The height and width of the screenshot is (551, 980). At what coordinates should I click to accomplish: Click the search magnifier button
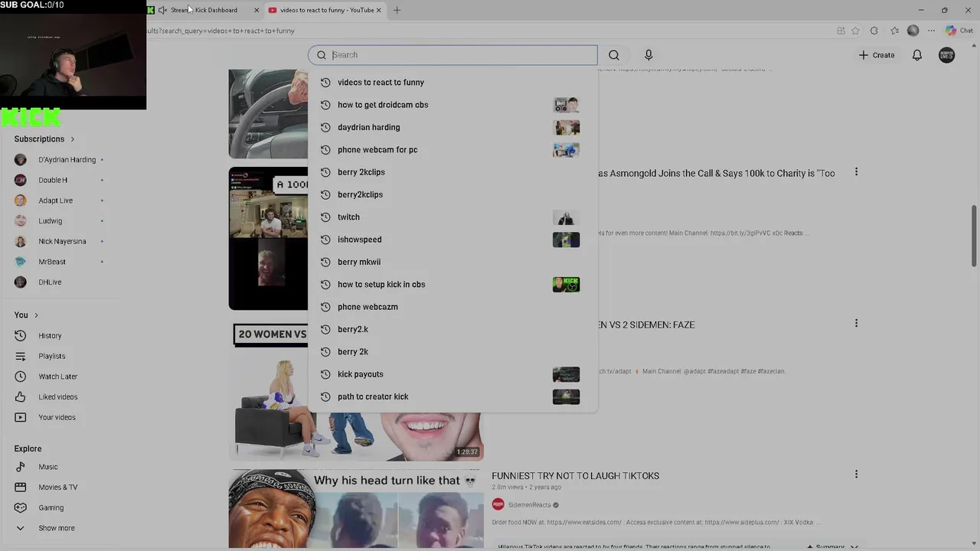(614, 55)
